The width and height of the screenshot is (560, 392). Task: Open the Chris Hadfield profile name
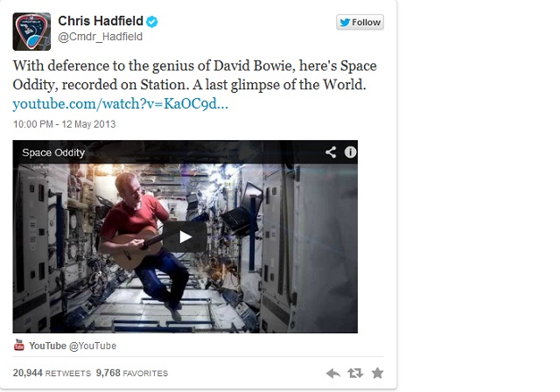101,21
